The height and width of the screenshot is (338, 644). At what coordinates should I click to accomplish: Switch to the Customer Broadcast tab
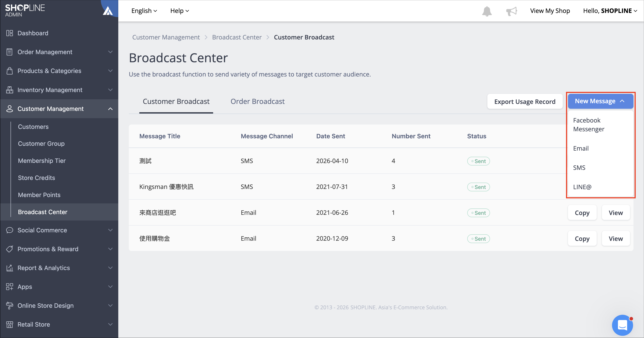click(176, 101)
